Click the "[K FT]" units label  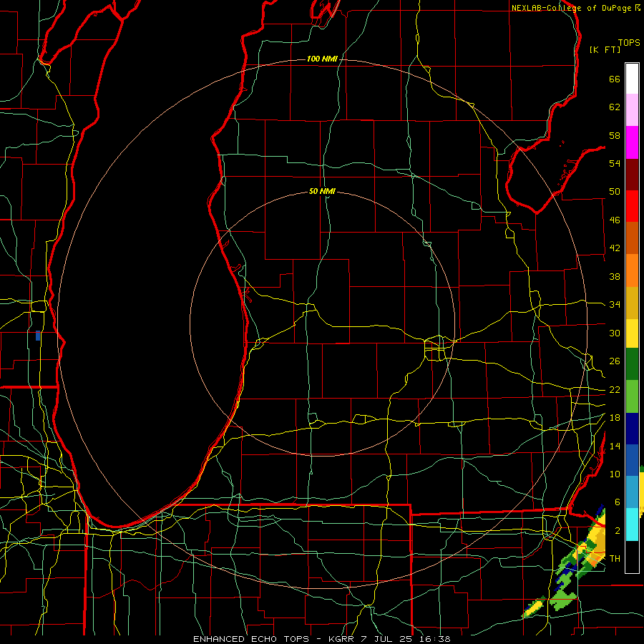point(605,50)
